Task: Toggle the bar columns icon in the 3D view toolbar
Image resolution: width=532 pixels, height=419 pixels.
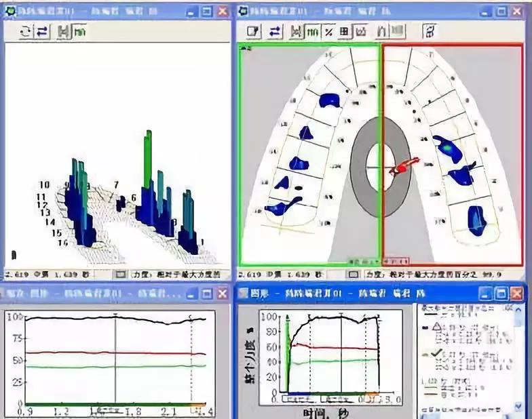Action: pos(79,32)
